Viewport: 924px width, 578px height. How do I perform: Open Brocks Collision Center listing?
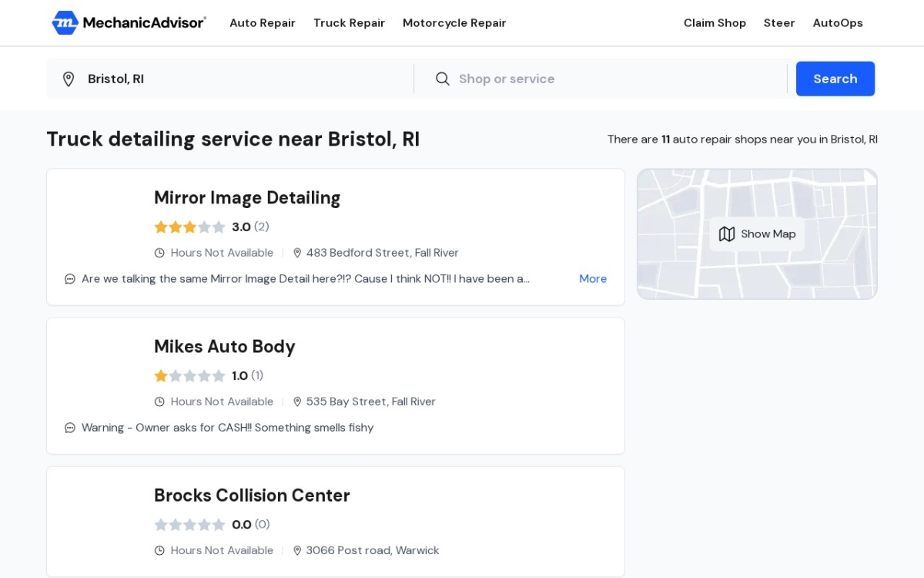pyautogui.click(x=252, y=496)
